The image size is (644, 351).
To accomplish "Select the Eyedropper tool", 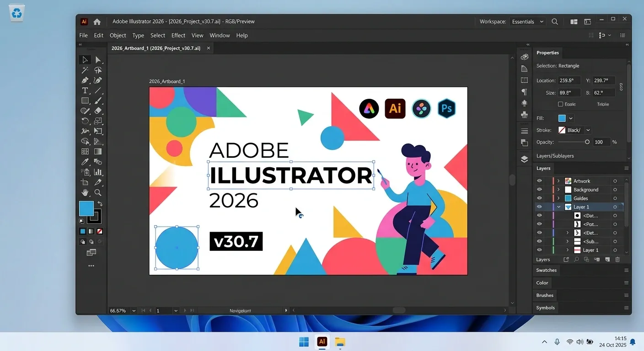I will pyautogui.click(x=85, y=162).
